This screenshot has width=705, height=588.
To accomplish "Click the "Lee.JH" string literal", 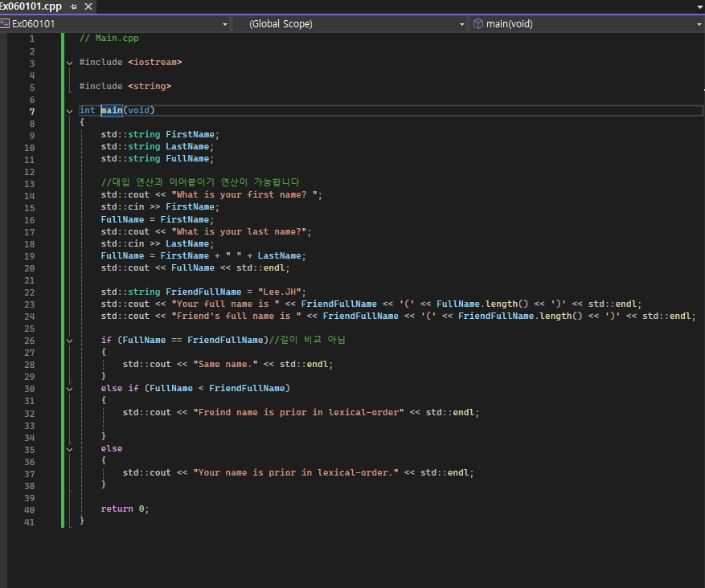I will point(280,292).
